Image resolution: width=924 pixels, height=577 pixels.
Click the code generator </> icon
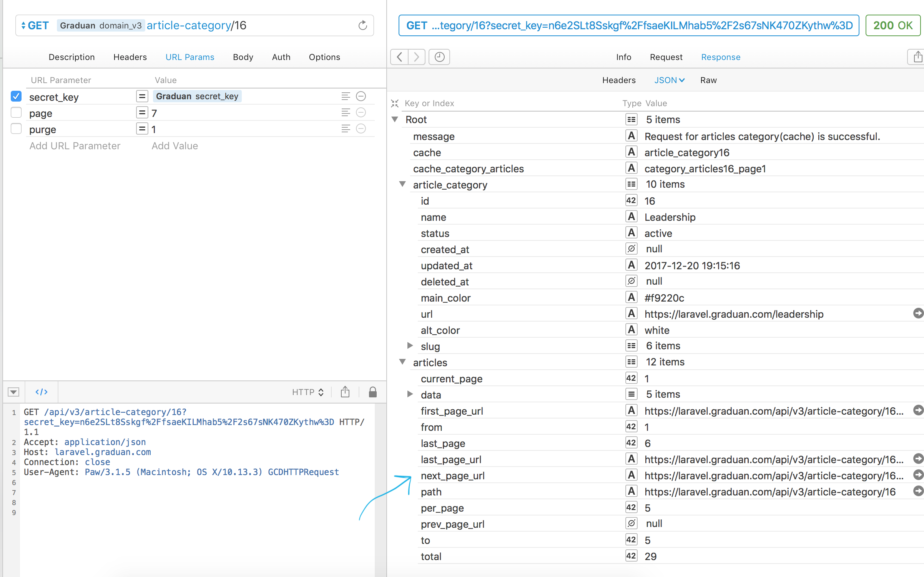click(42, 392)
